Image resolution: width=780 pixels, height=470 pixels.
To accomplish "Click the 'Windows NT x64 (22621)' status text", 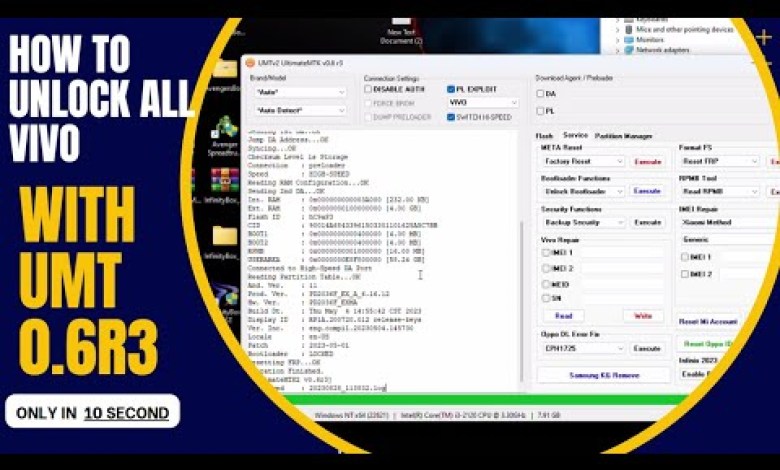I will [351, 415].
